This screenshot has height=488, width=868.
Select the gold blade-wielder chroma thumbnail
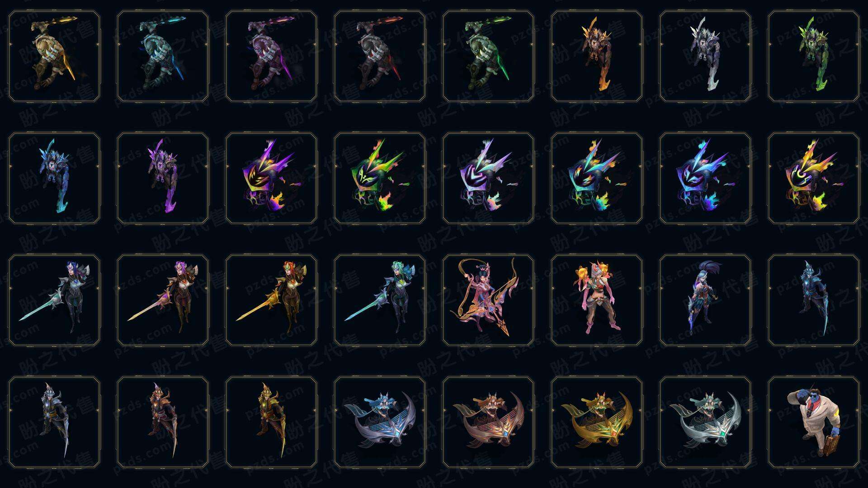pyautogui.click(x=54, y=56)
